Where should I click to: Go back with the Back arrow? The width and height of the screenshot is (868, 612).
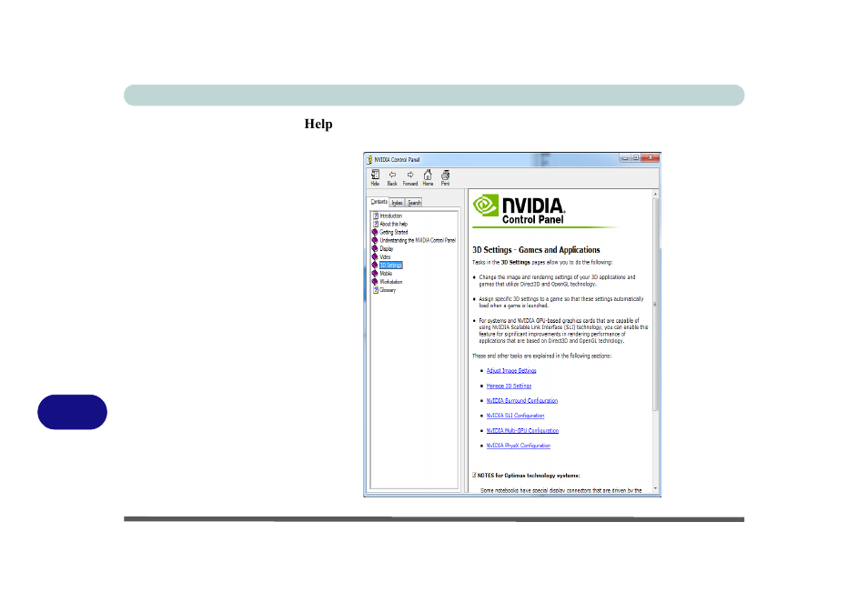(x=392, y=177)
